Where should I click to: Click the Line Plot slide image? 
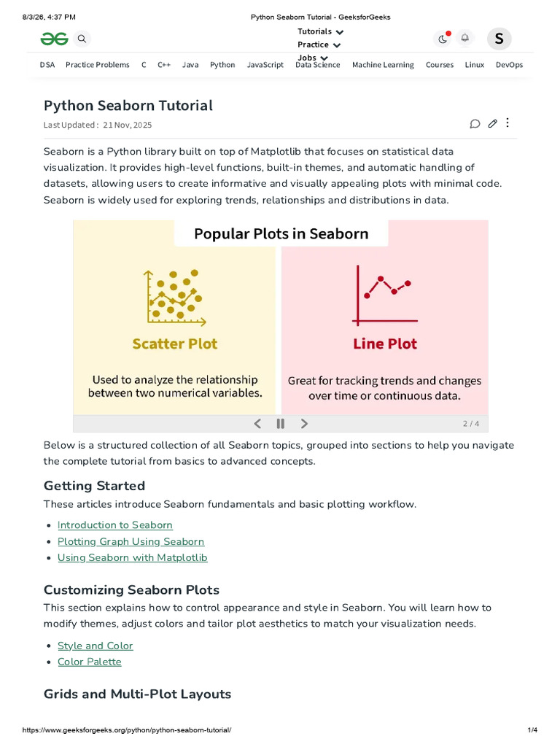point(385,317)
